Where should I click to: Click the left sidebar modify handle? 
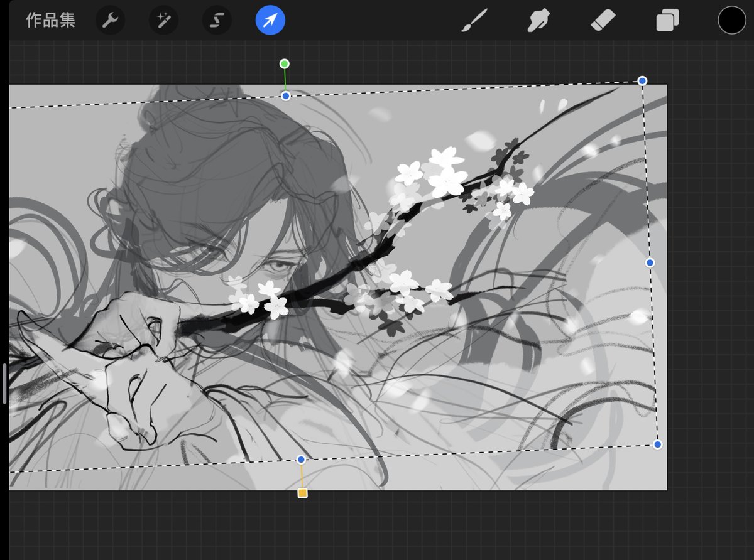click(4, 384)
